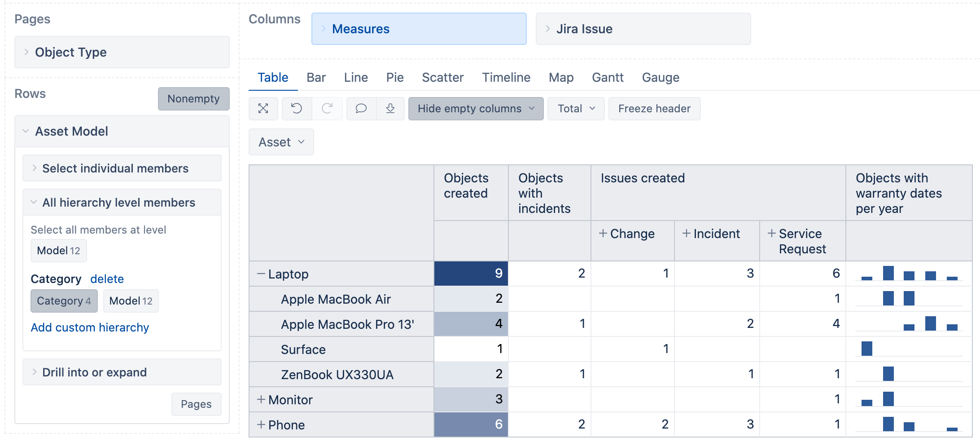Select the Category 4 hierarchy level

[64, 301]
